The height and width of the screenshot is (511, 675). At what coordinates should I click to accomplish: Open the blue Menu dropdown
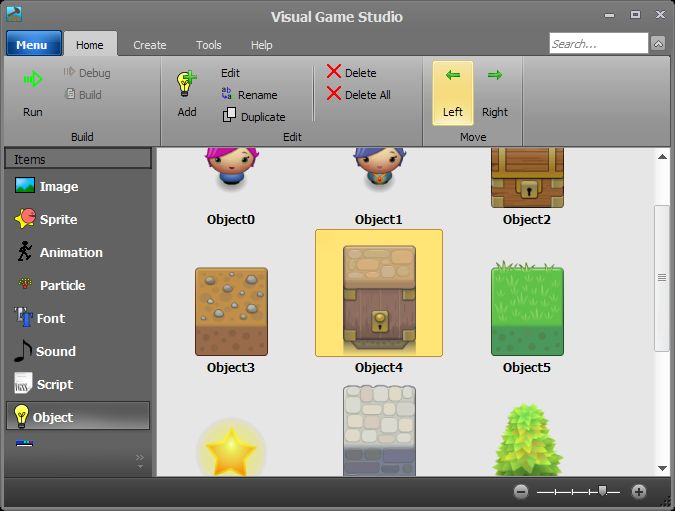tap(33, 45)
